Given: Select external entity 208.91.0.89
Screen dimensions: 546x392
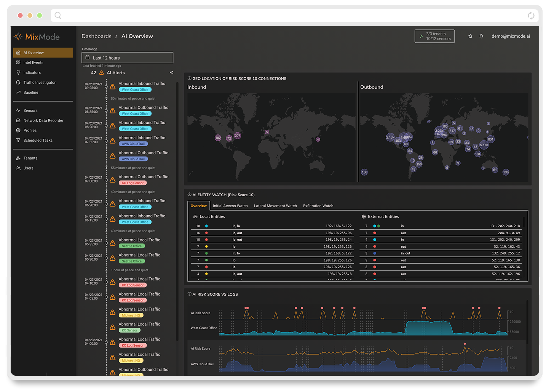Looking at the screenshot, I should (441, 233).
